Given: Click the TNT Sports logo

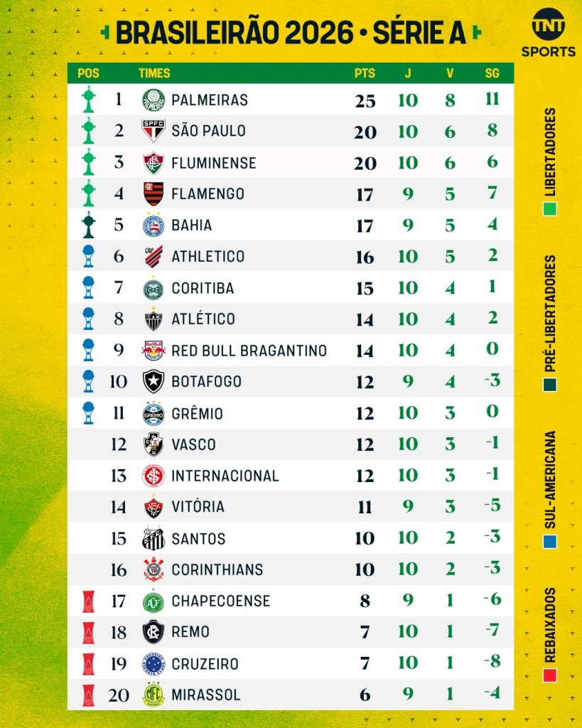Looking at the screenshot, I should 548,36.
